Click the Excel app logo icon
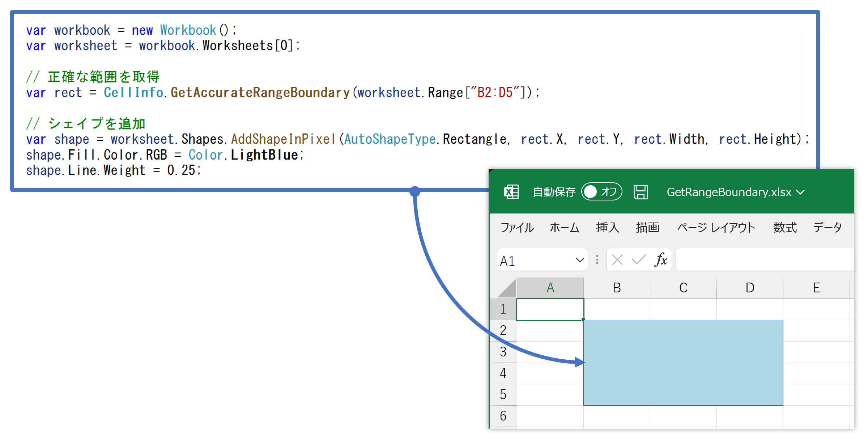Viewport: 868px width, 444px height. pos(511,192)
